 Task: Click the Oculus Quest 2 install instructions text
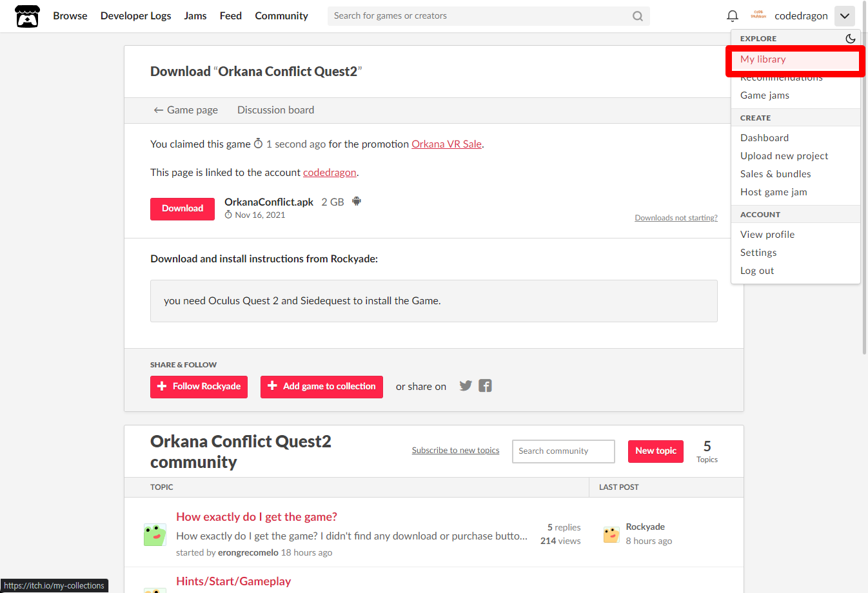point(302,301)
